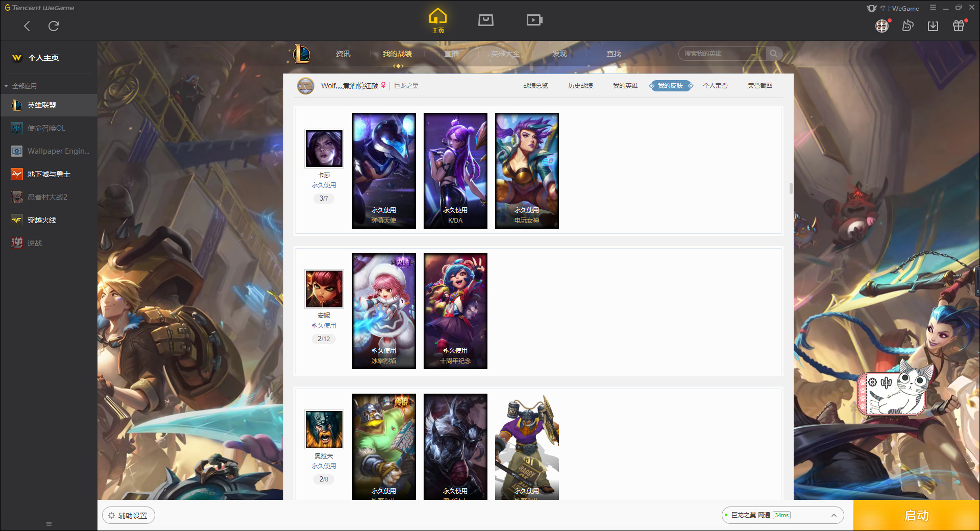Open the purple-shirt Olaf skin card
Viewport: 980px width, 531px height.
(527, 447)
